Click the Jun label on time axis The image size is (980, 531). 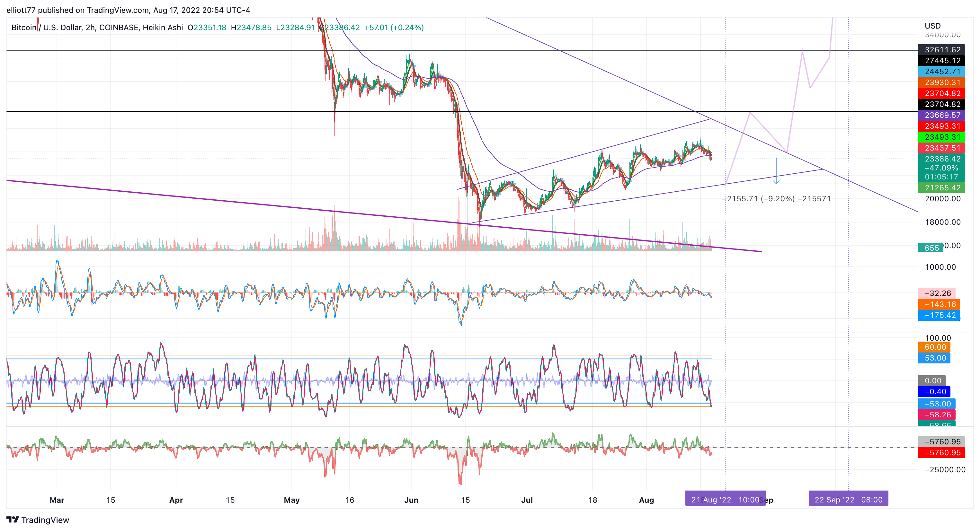(x=411, y=500)
